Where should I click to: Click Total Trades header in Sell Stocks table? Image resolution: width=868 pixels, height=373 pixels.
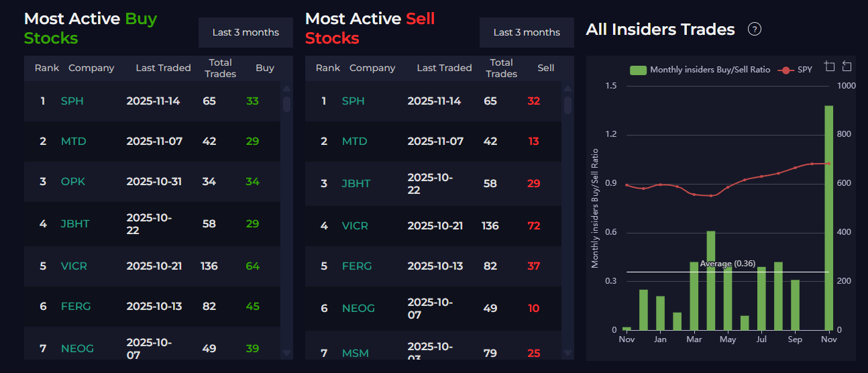pos(502,68)
